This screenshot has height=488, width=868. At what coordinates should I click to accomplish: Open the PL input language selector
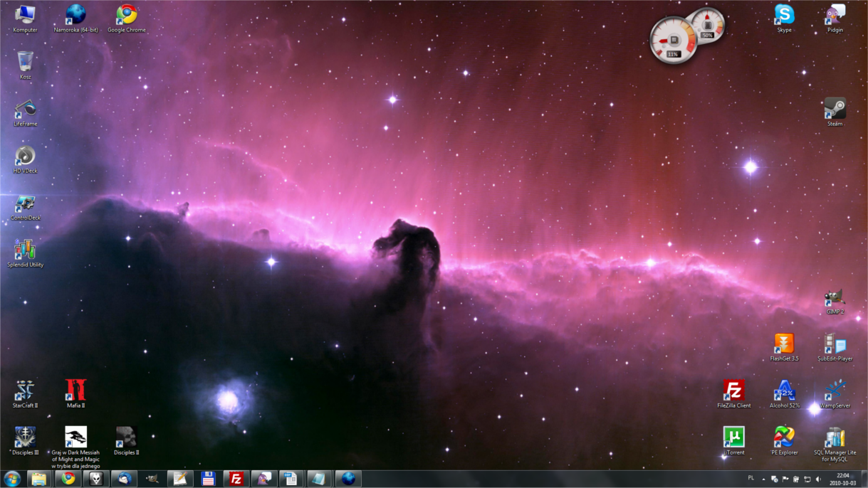(751, 479)
